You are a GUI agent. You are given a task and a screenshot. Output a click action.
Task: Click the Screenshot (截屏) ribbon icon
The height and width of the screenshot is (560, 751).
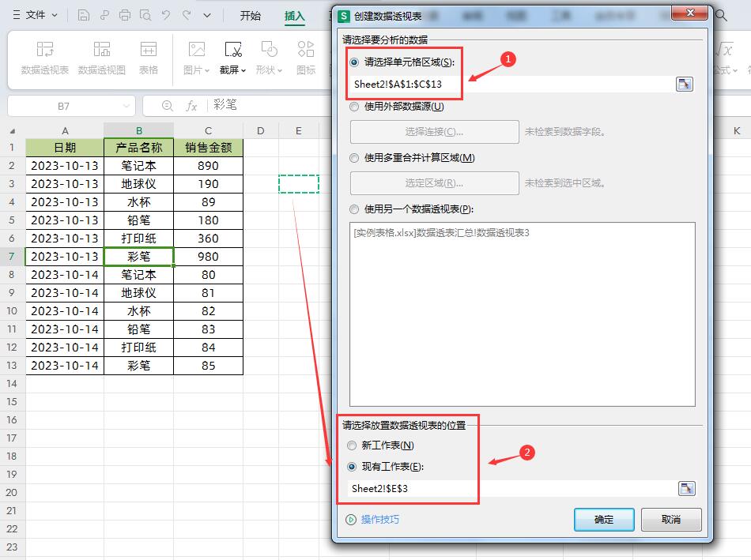coord(233,49)
